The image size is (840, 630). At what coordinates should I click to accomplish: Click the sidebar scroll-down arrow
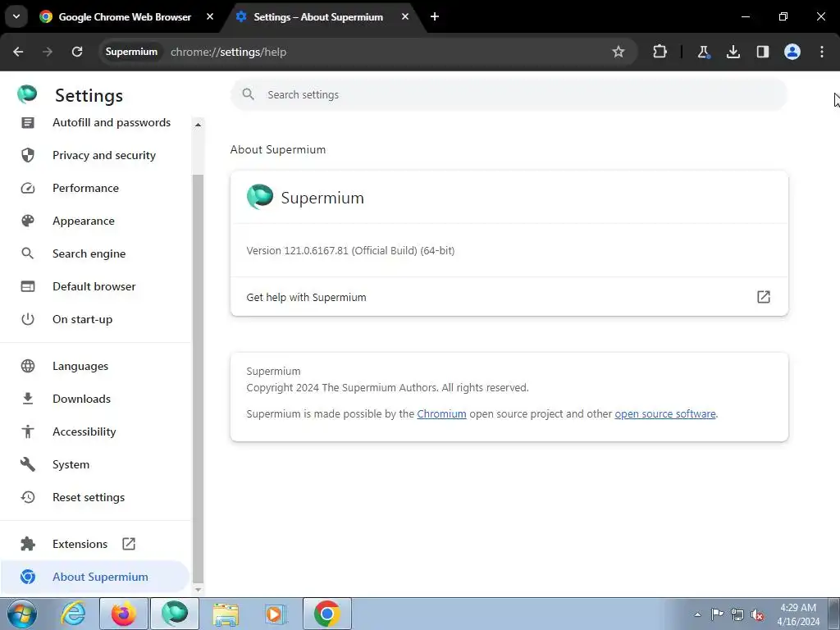tap(199, 589)
